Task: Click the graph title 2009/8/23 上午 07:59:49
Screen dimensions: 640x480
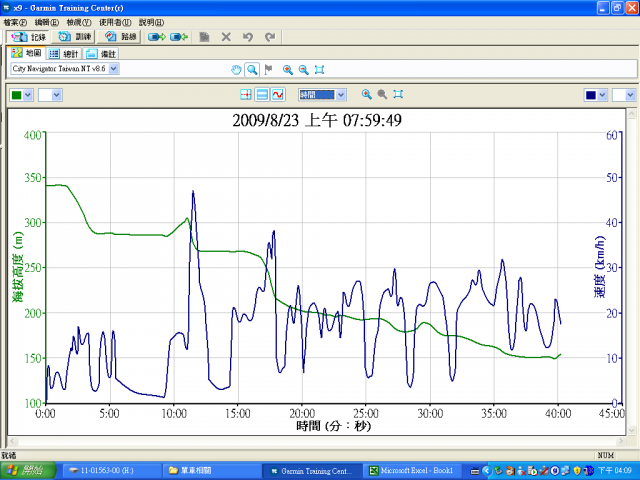Action: point(317,120)
